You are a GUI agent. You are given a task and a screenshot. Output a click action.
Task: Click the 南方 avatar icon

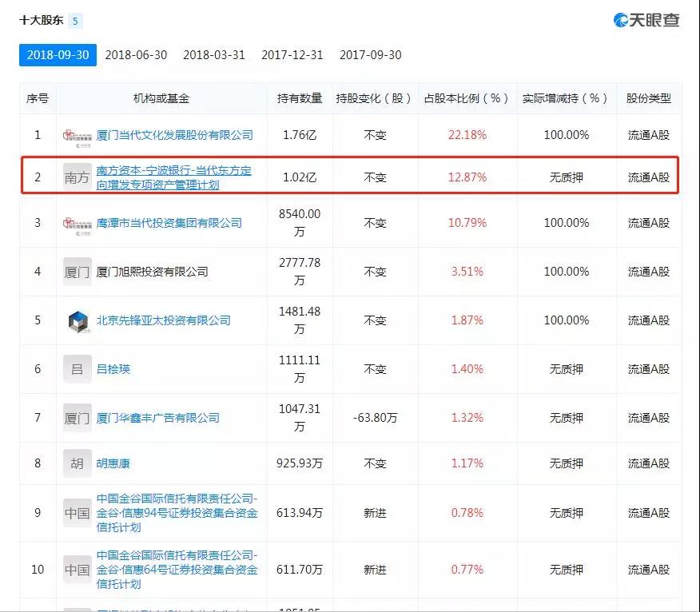click(78, 177)
